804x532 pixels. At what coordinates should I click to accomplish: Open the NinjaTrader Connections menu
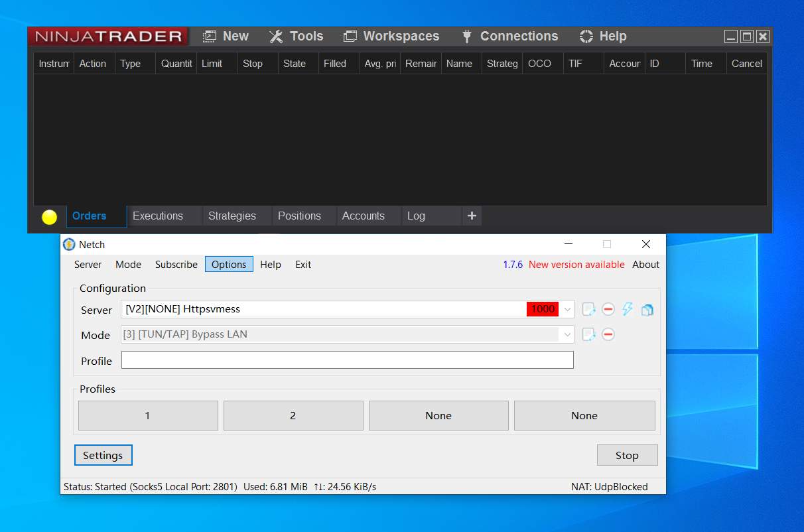pyautogui.click(x=509, y=36)
